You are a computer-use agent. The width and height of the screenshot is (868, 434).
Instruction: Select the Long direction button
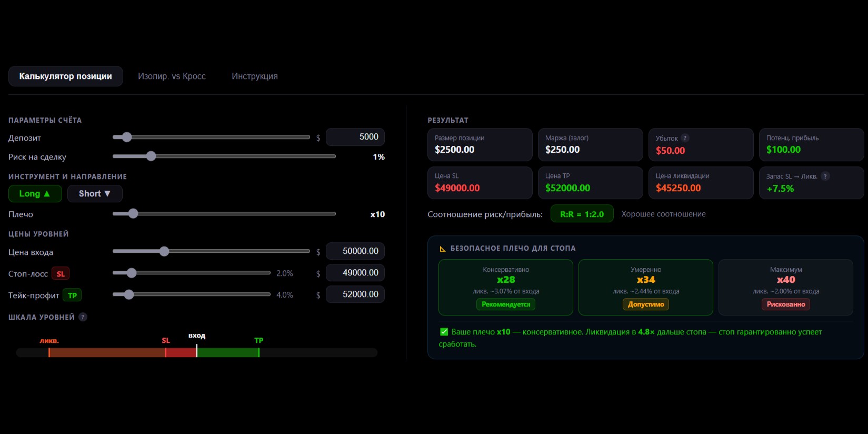(x=35, y=194)
